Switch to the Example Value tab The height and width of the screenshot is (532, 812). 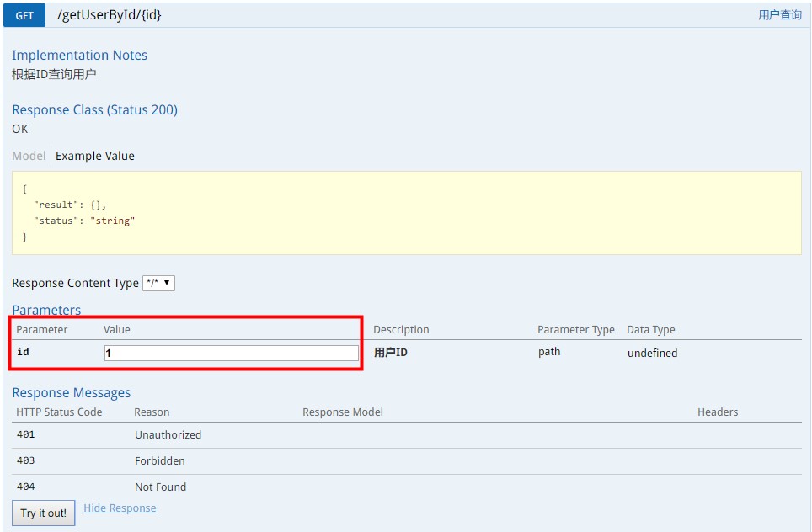95,156
